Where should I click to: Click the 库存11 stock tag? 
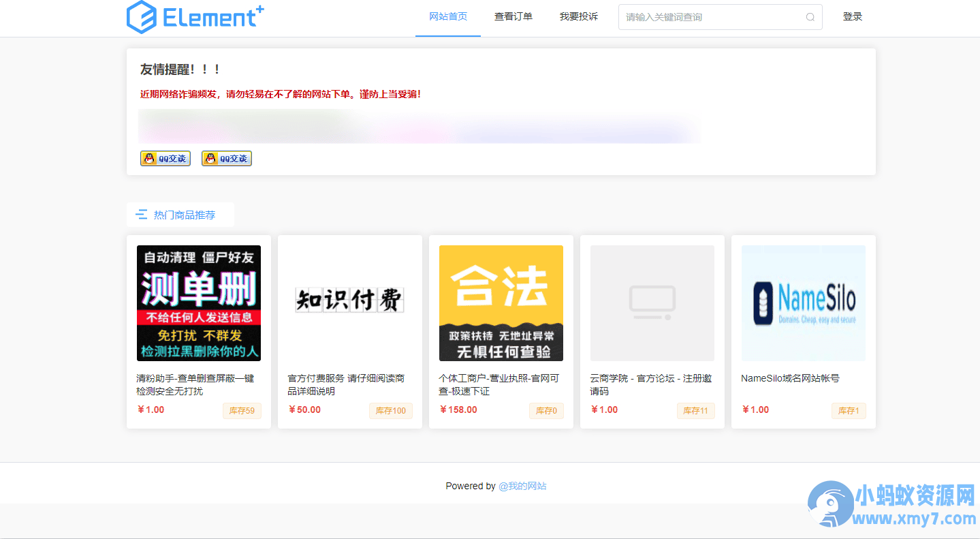(696, 411)
